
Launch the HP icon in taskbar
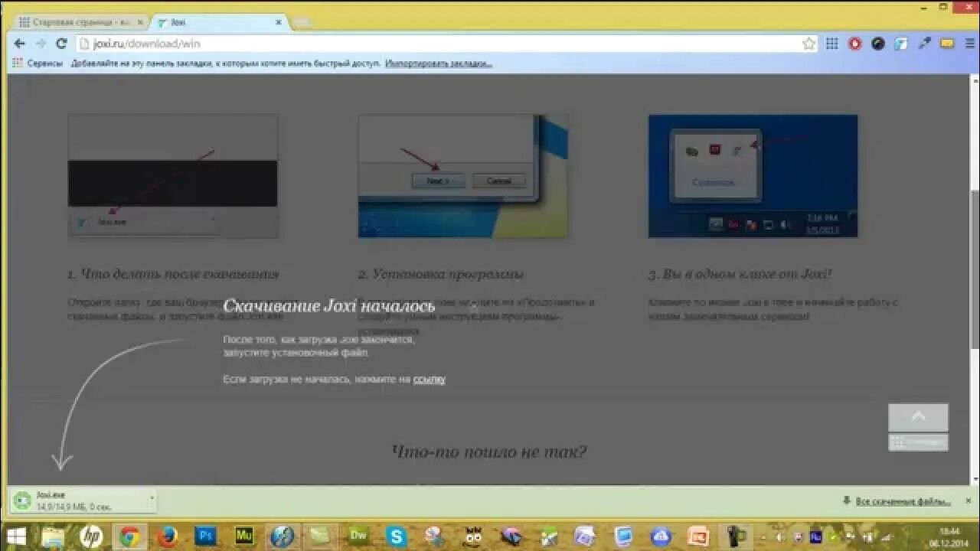pyautogui.click(x=91, y=536)
